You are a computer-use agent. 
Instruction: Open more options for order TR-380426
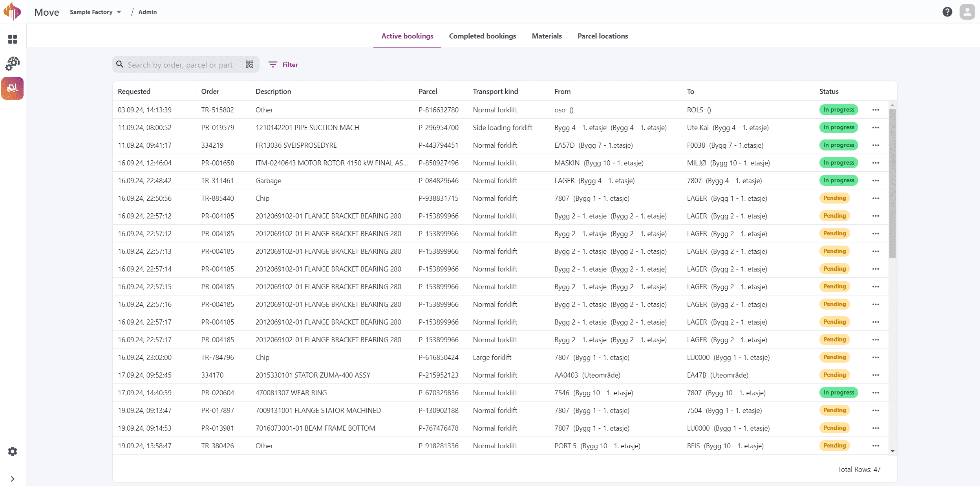click(876, 446)
